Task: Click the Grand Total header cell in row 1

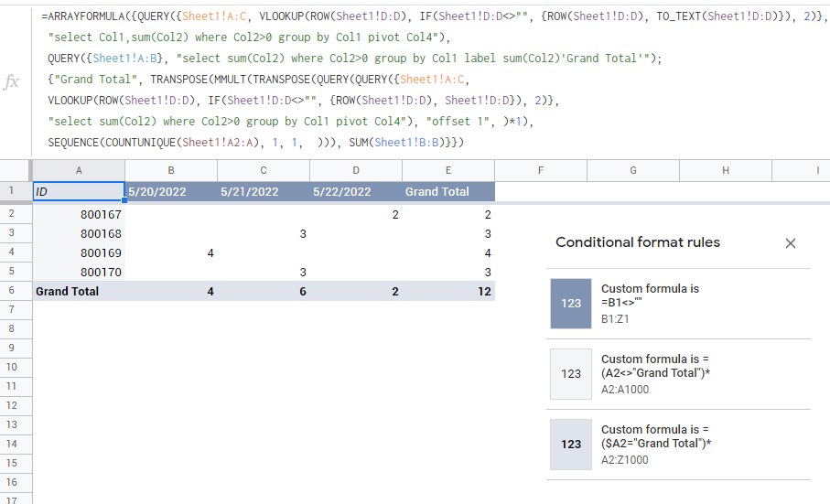Action: pyautogui.click(x=448, y=191)
